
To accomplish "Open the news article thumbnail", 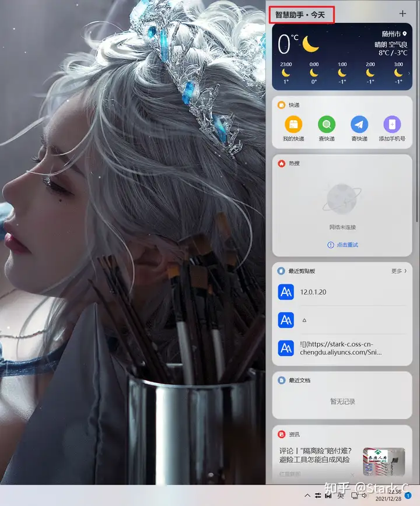I will [384, 462].
